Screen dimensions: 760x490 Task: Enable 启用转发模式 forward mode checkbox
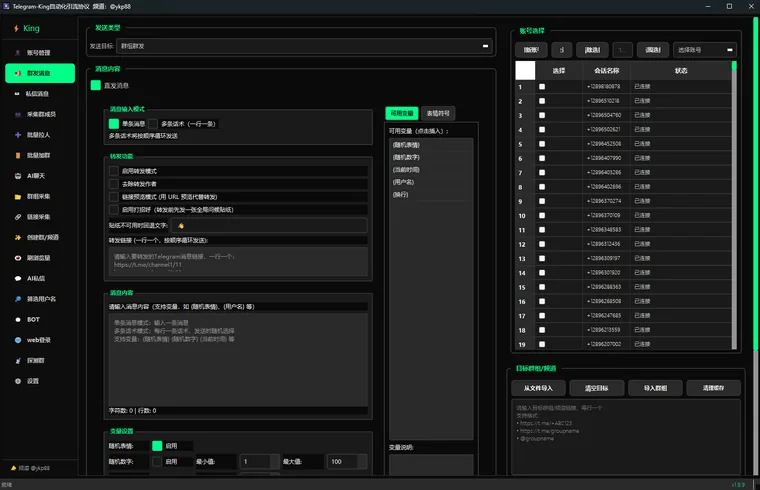click(x=114, y=171)
